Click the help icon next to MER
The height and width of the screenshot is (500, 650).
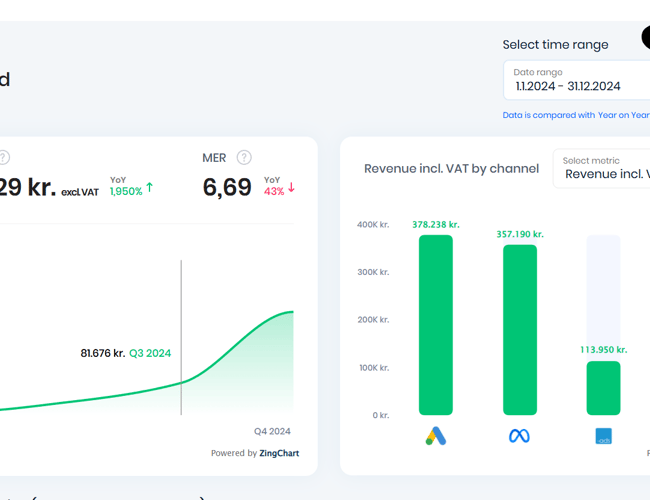244,158
